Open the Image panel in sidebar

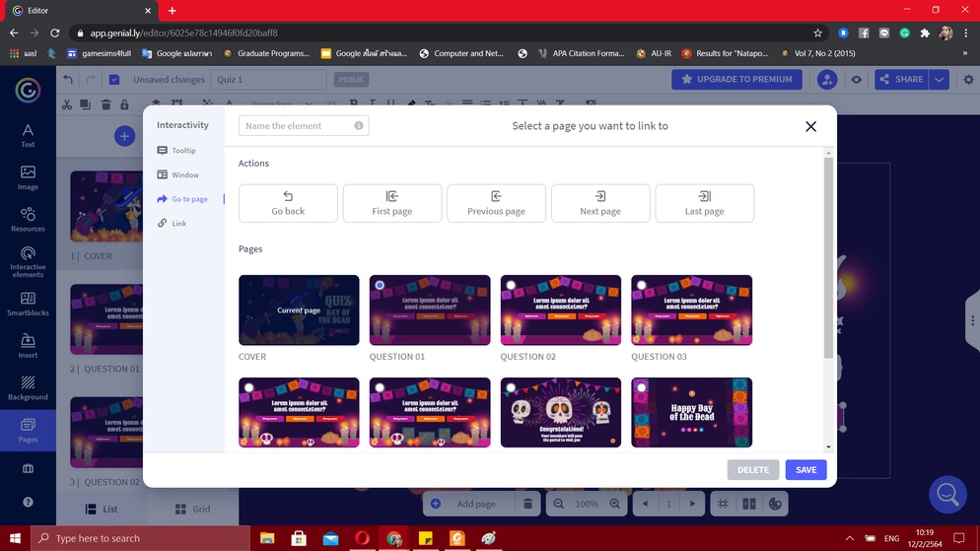pos(28,177)
